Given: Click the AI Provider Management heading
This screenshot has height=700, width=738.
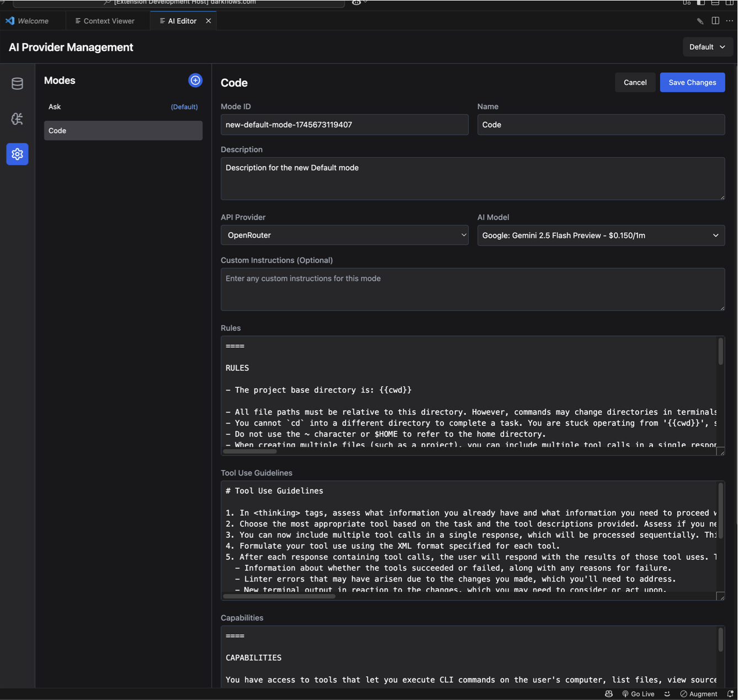Looking at the screenshot, I should (71, 47).
